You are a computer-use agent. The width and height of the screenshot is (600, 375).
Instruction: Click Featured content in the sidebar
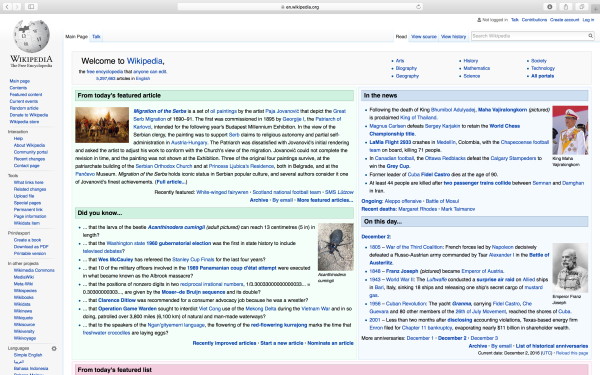(26, 95)
